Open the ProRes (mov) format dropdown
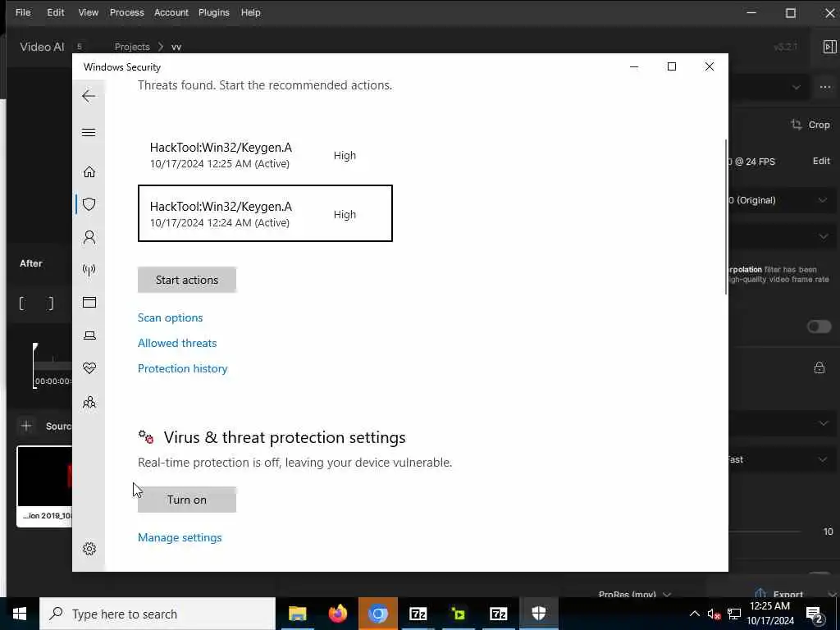This screenshot has width=840, height=630. 635,594
